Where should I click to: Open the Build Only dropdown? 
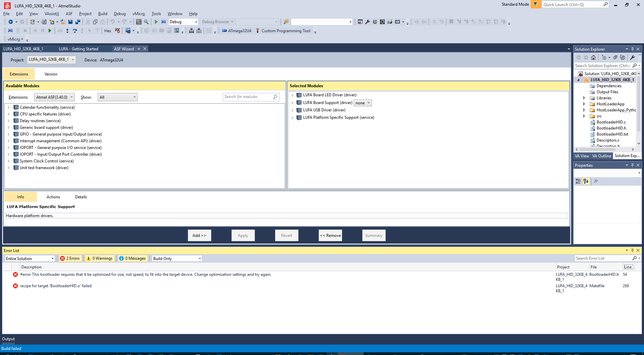pyautogui.click(x=177, y=259)
